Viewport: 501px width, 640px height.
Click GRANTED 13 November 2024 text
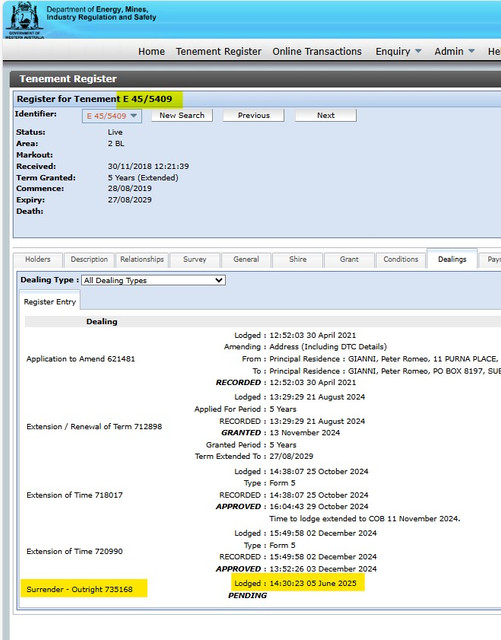(x=281, y=433)
